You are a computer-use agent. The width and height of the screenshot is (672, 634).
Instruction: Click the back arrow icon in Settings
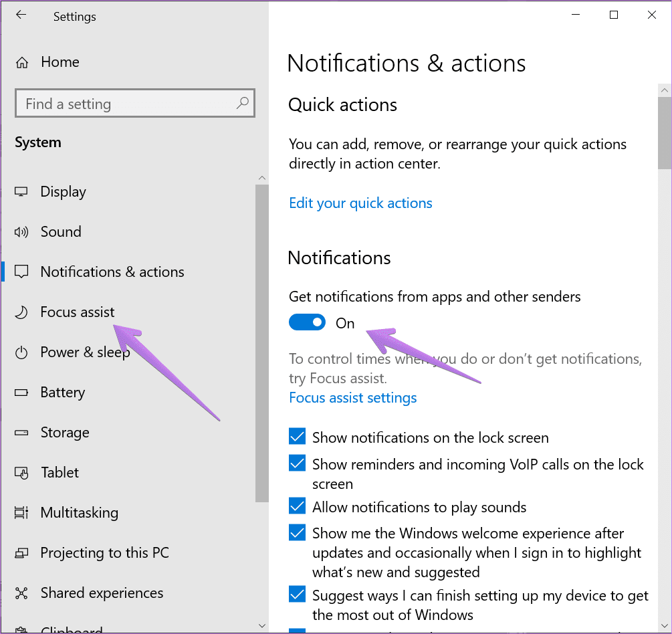[21, 15]
